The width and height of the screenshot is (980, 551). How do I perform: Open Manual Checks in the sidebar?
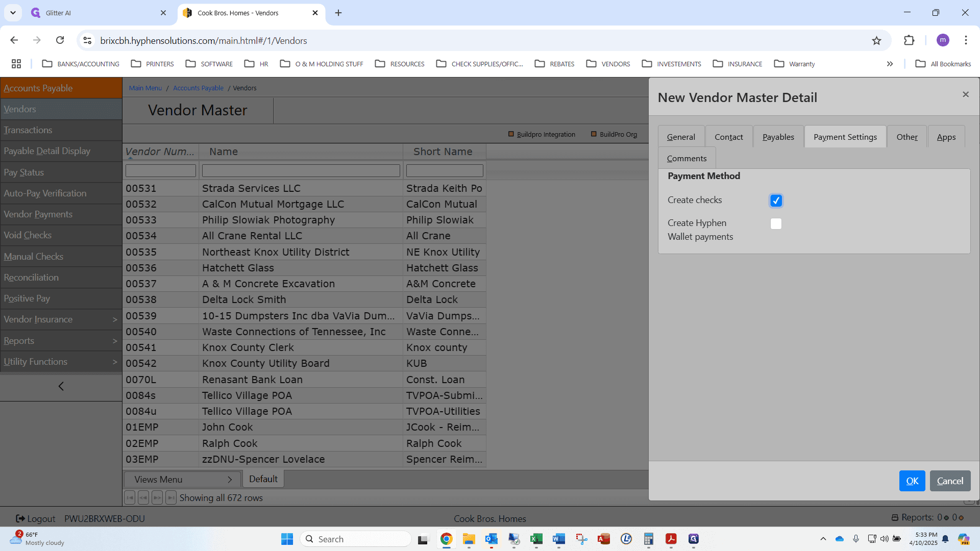click(61, 257)
